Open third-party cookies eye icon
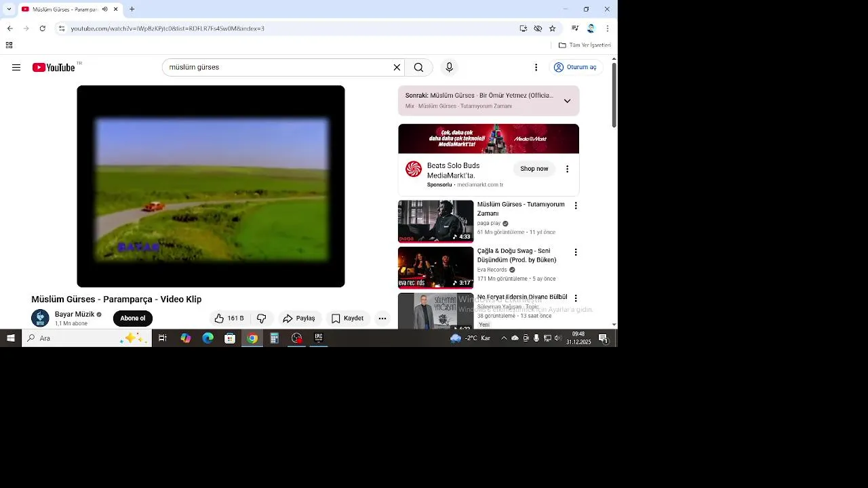The width and height of the screenshot is (868, 488). (538, 28)
